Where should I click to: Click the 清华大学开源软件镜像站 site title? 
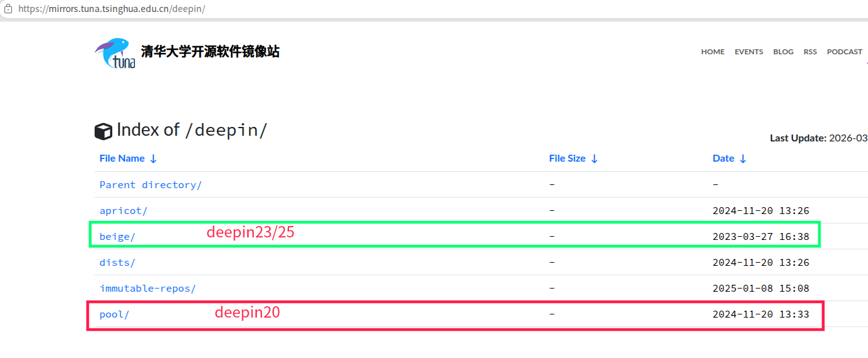210,52
